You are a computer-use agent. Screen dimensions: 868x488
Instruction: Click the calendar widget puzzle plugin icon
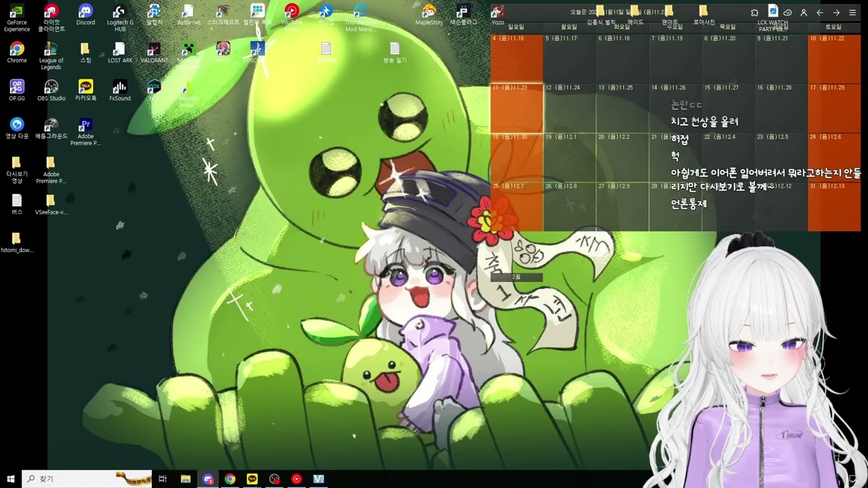click(755, 12)
